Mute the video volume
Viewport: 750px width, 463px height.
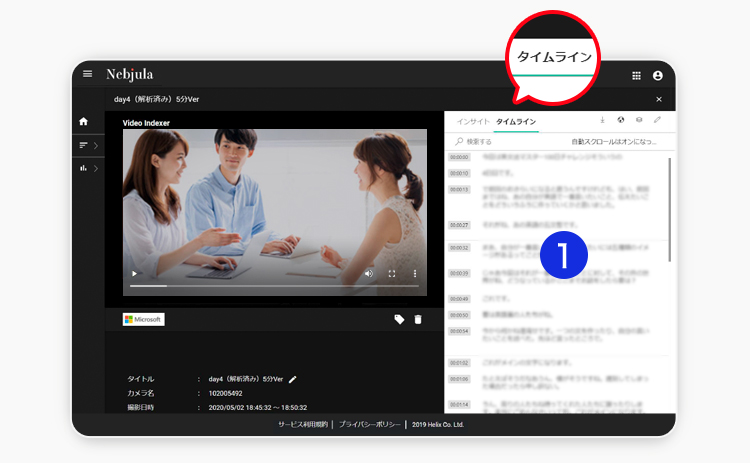[x=368, y=274]
